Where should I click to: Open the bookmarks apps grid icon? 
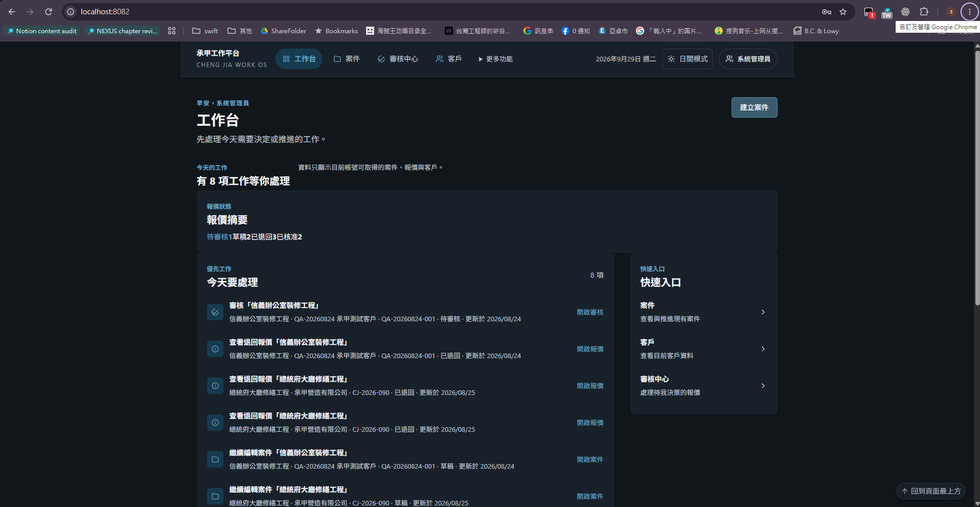172,31
